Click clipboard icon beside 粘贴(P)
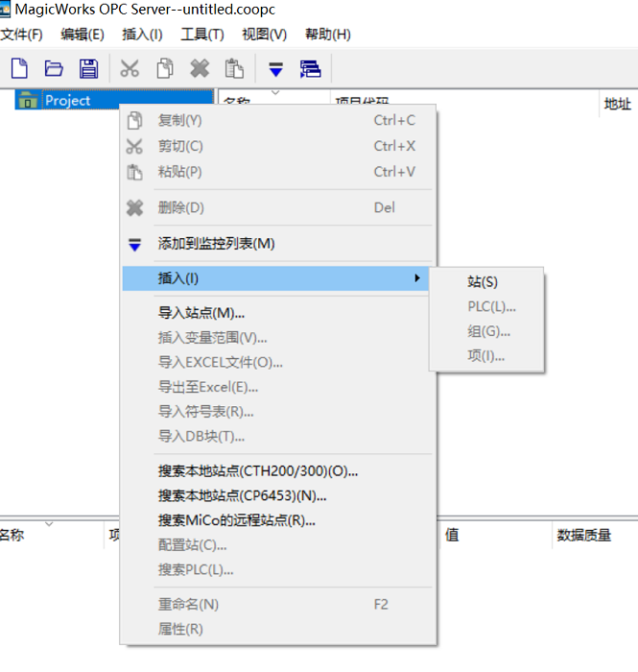 pos(134,172)
